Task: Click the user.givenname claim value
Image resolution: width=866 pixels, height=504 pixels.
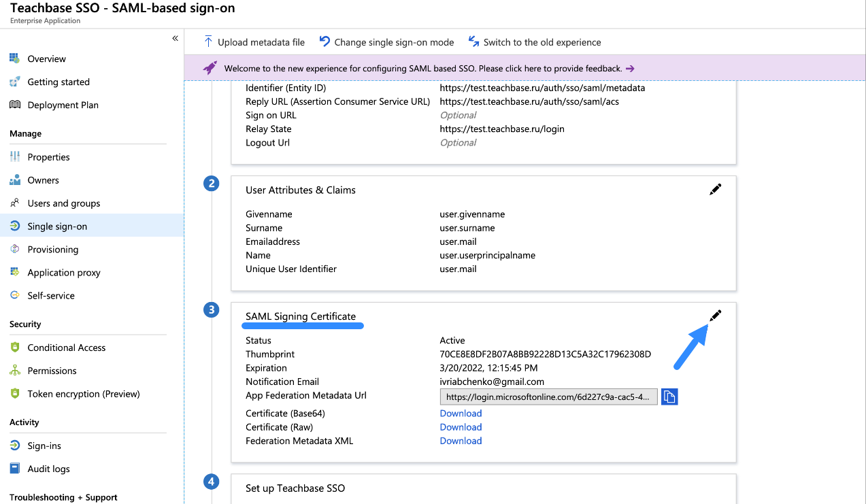Action: click(x=472, y=214)
